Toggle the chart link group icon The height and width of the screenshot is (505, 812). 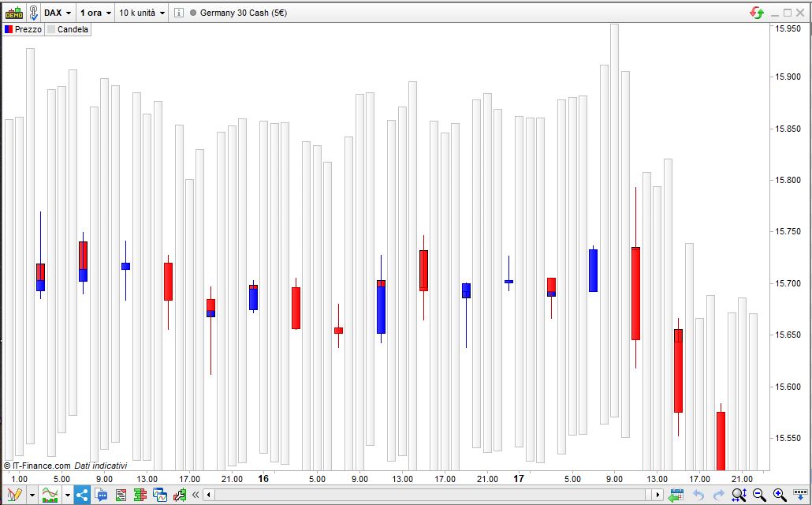[x=33, y=13]
